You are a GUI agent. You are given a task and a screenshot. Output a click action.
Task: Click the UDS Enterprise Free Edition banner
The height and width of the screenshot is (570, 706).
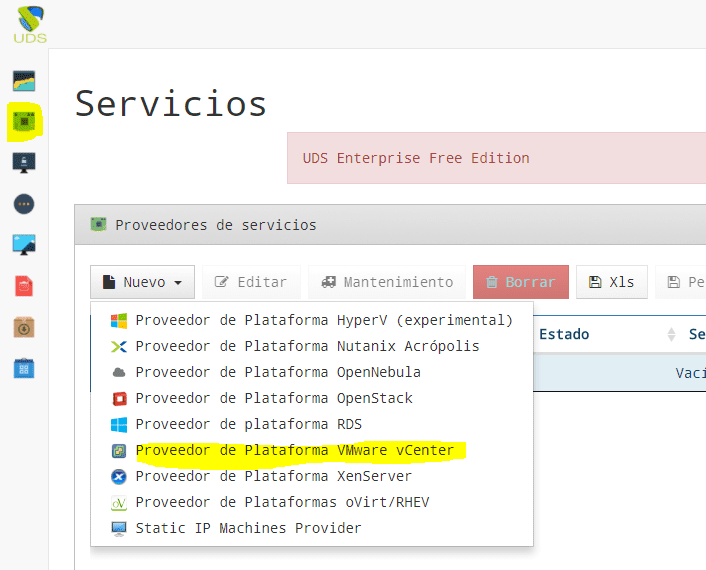coord(496,158)
